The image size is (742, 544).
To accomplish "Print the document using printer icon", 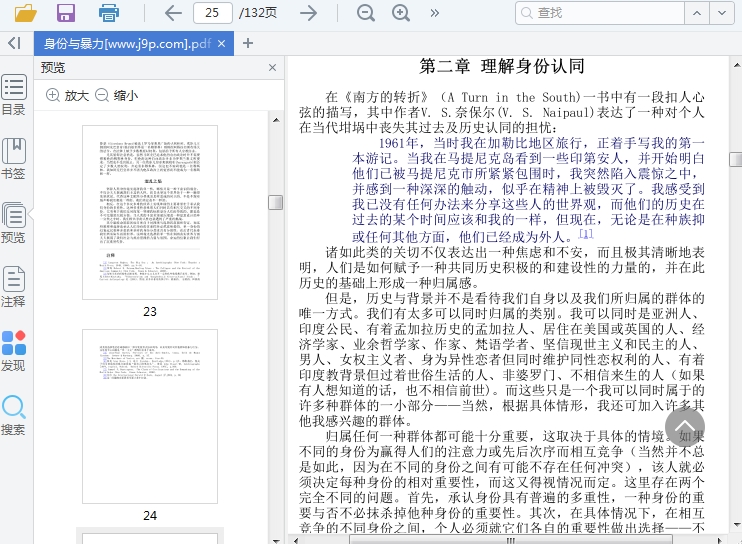I will (x=109, y=13).
